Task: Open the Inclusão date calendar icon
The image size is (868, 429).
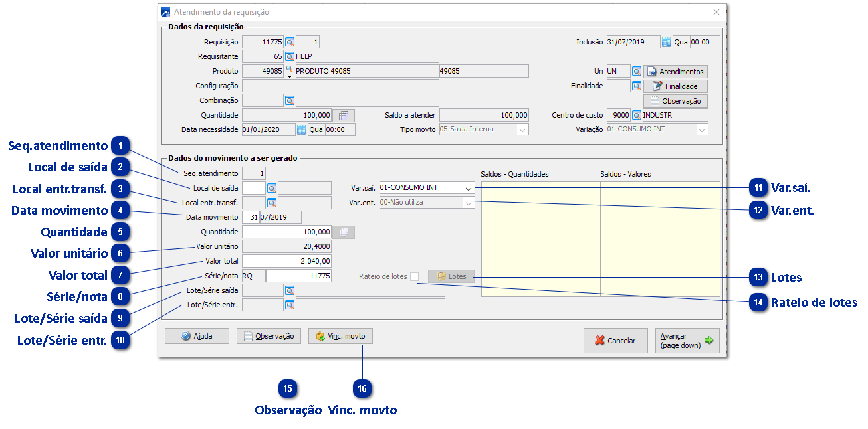Action: (x=667, y=43)
